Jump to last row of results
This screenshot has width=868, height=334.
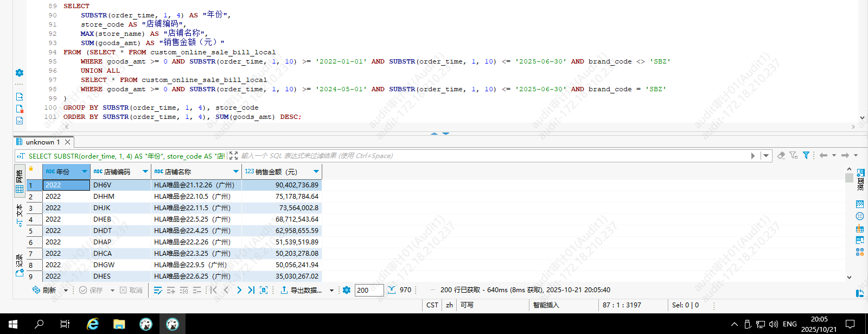[251, 290]
